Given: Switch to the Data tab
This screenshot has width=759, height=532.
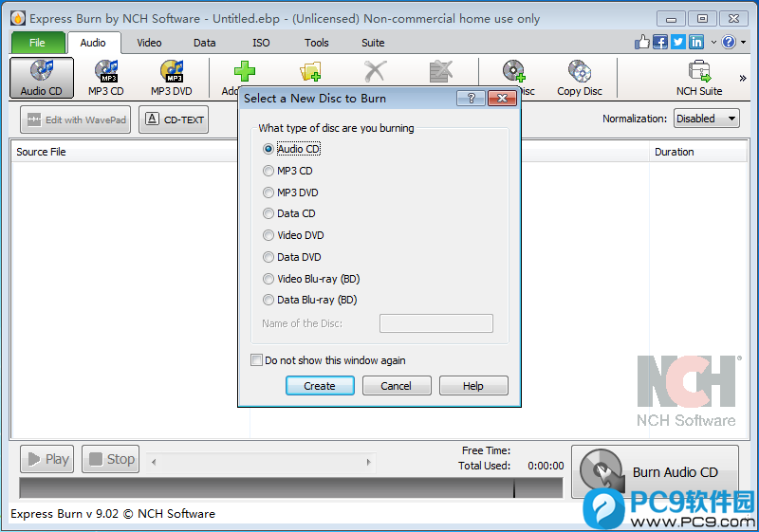Looking at the screenshot, I should 205,43.
